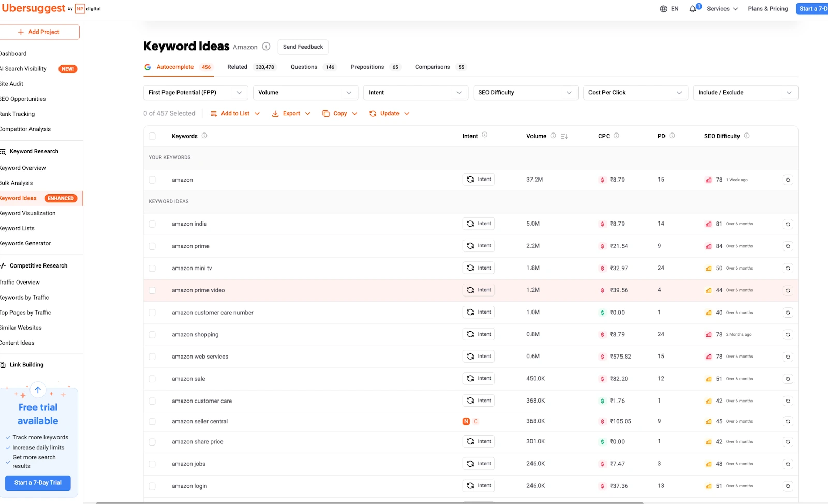Open the Related keywords tab
The height and width of the screenshot is (504, 828).
click(238, 67)
